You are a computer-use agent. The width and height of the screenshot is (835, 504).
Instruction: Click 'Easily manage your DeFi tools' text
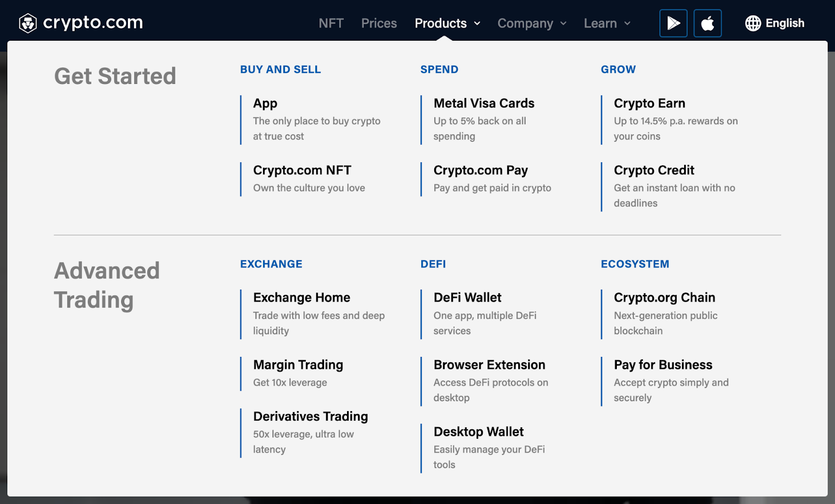tap(489, 457)
